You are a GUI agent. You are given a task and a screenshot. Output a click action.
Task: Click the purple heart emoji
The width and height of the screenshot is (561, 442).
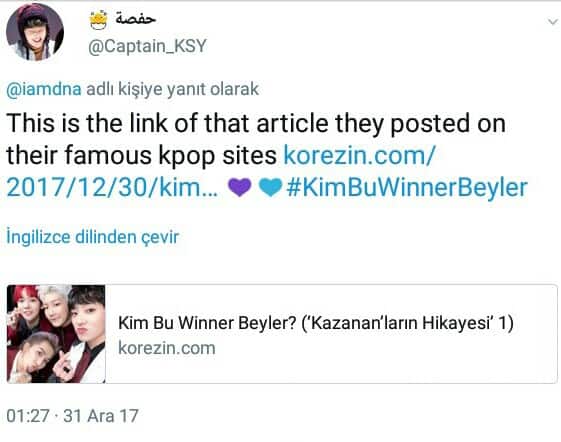pyautogui.click(x=240, y=188)
